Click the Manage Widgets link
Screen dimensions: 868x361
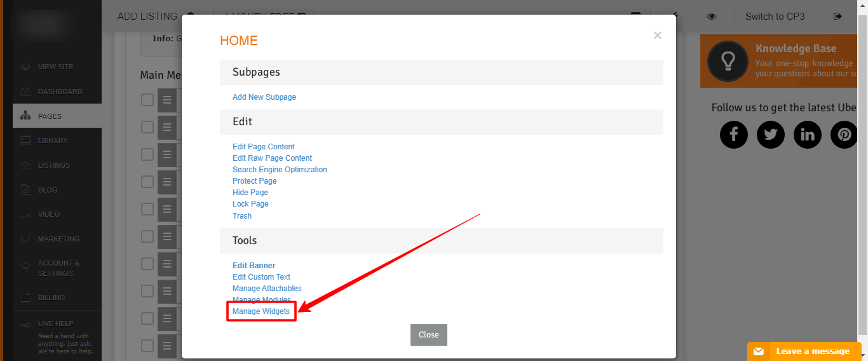click(x=261, y=311)
